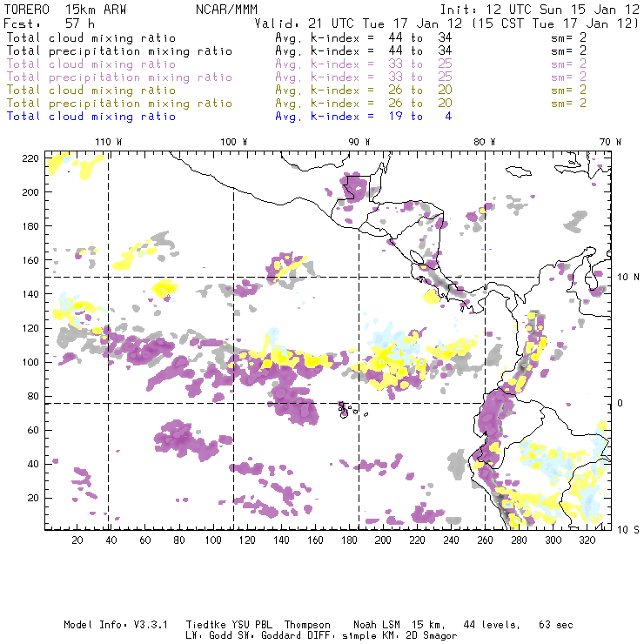Click the 'TORERO 15km ARW' title text
This screenshot has height=644, width=644.
click(65, 10)
